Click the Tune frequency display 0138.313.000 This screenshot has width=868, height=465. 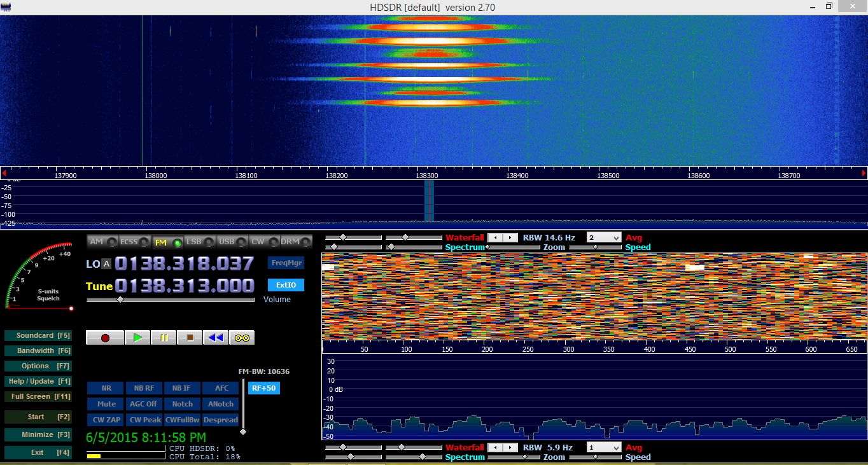184,285
